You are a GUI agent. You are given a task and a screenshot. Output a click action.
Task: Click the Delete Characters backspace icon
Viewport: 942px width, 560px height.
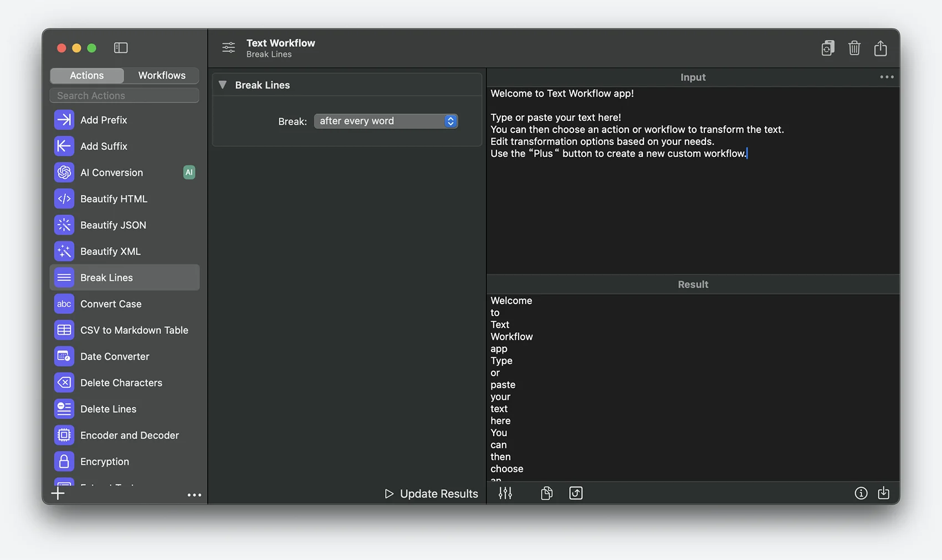click(64, 383)
